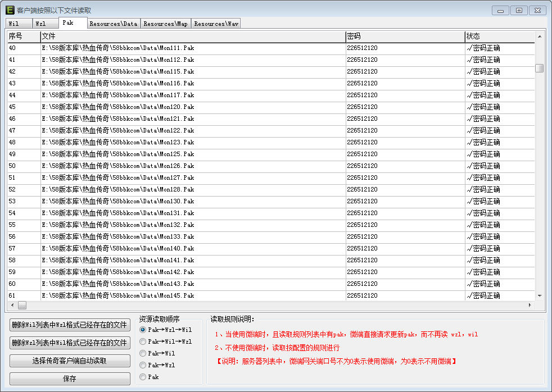Open the Resources\Map tab
The width and height of the screenshot is (552, 392).
[166, 24]
